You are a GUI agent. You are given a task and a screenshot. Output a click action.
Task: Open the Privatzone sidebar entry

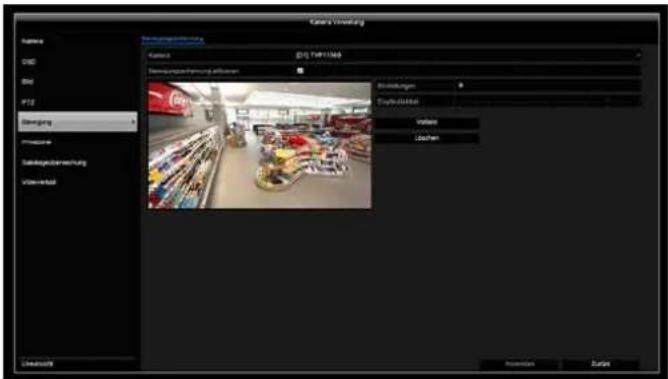click(x=37, y=142)
